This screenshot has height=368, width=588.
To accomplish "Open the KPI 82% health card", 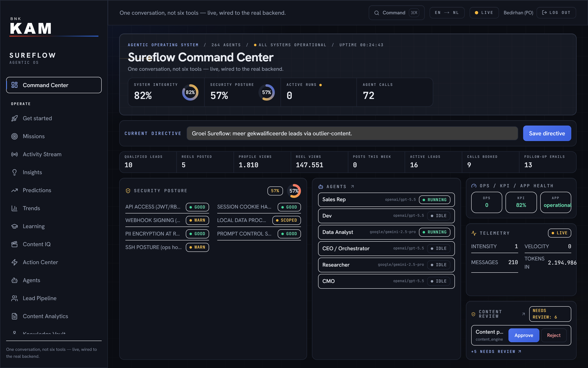I will coord(521,202).
